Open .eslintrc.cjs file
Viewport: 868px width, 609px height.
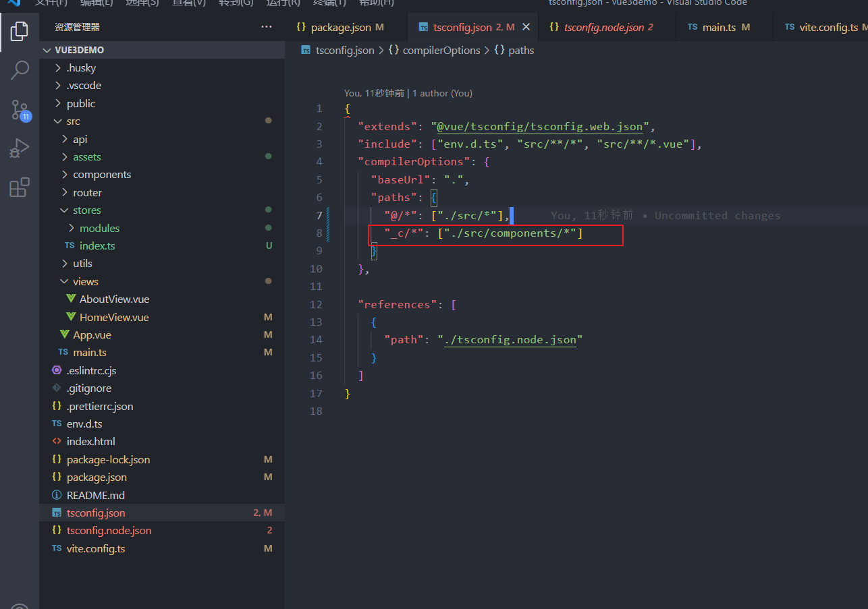162,371
